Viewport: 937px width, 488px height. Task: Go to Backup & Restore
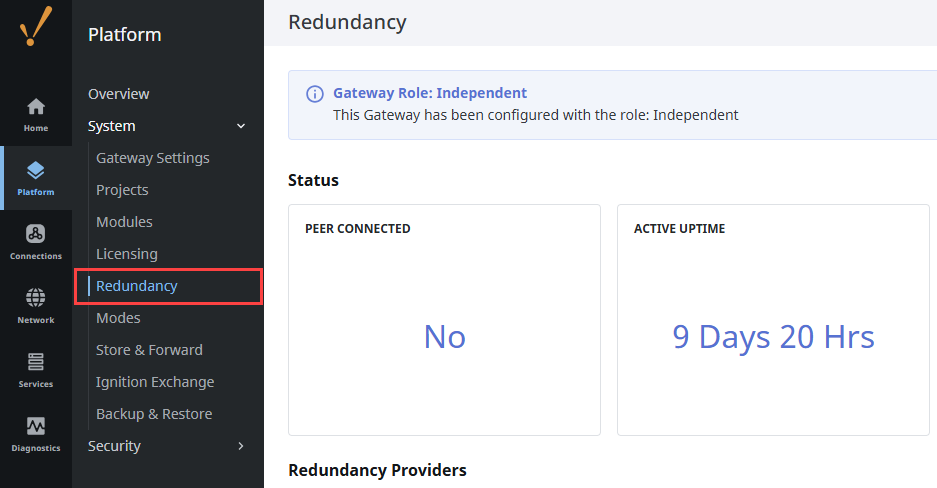(x=154, y=414)
